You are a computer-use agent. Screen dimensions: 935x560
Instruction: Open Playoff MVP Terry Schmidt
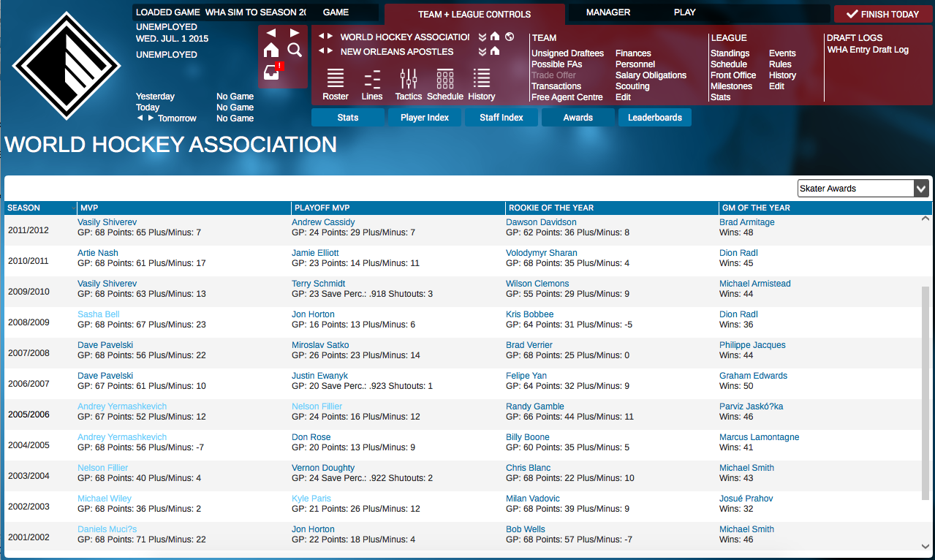coord(318,284)
